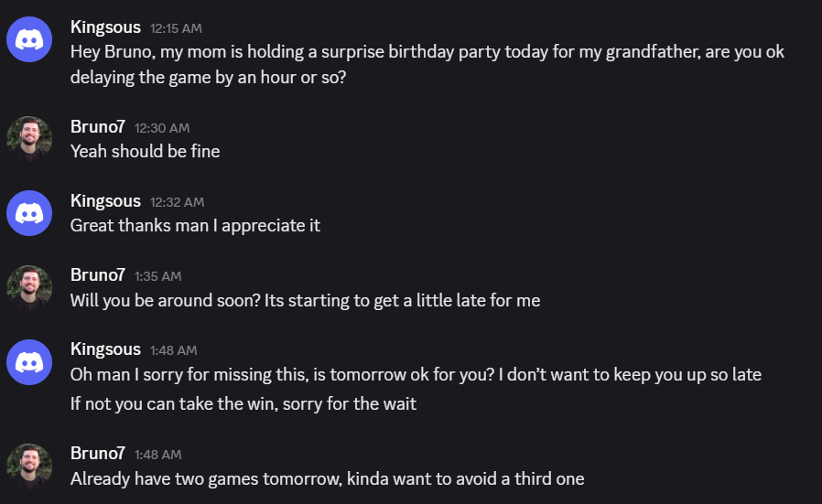Click the 'Already have two games tomorrow' message
Screen dimensions: 822x504
(x=327, y=478)
